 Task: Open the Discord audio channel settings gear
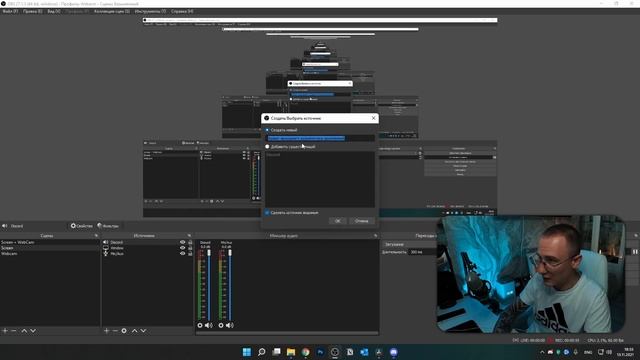pos(200,325)
